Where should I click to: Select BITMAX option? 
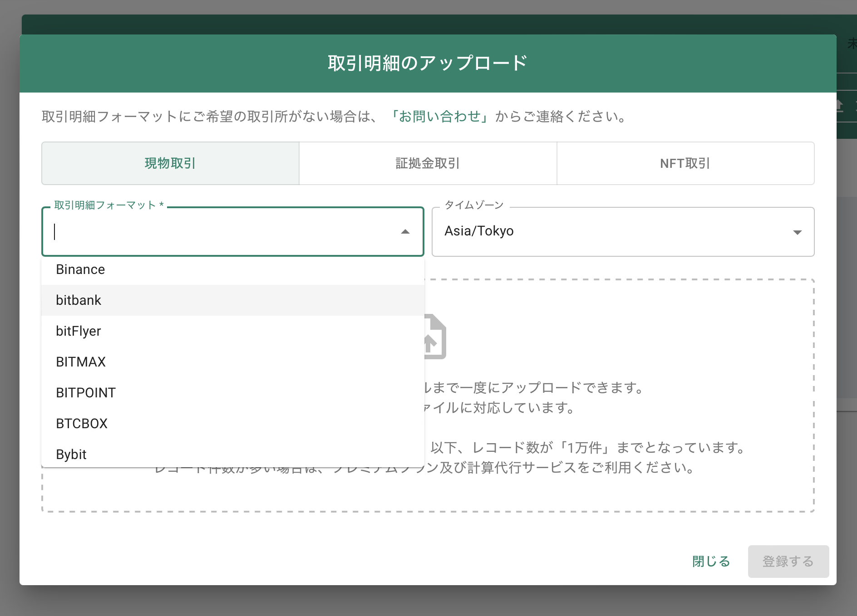point(232,362)
